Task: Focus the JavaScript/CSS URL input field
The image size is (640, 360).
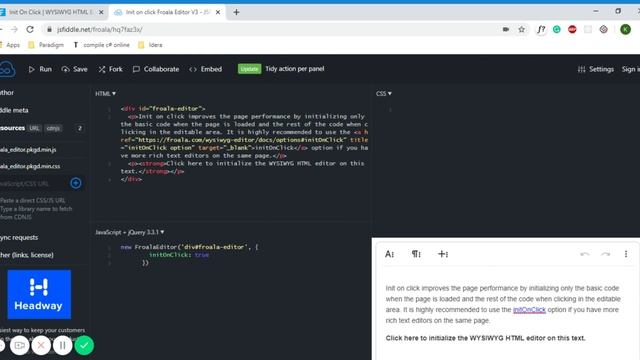Action: (x=33, y=184)
